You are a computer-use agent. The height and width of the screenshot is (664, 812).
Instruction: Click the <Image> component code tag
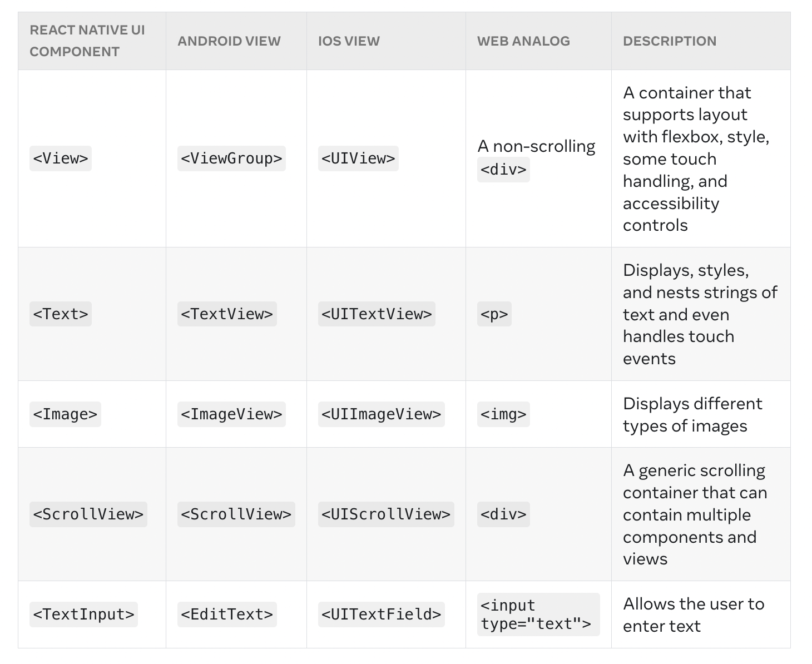pos(65,414)
